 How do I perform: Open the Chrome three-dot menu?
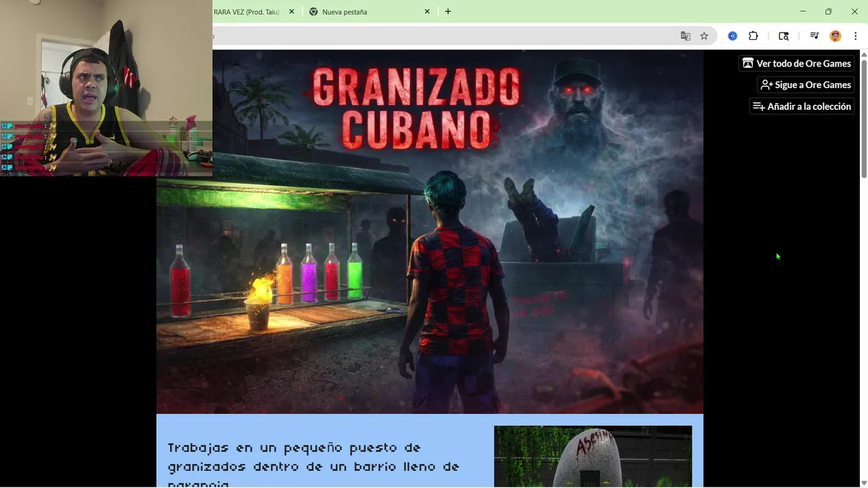[856, 36]
